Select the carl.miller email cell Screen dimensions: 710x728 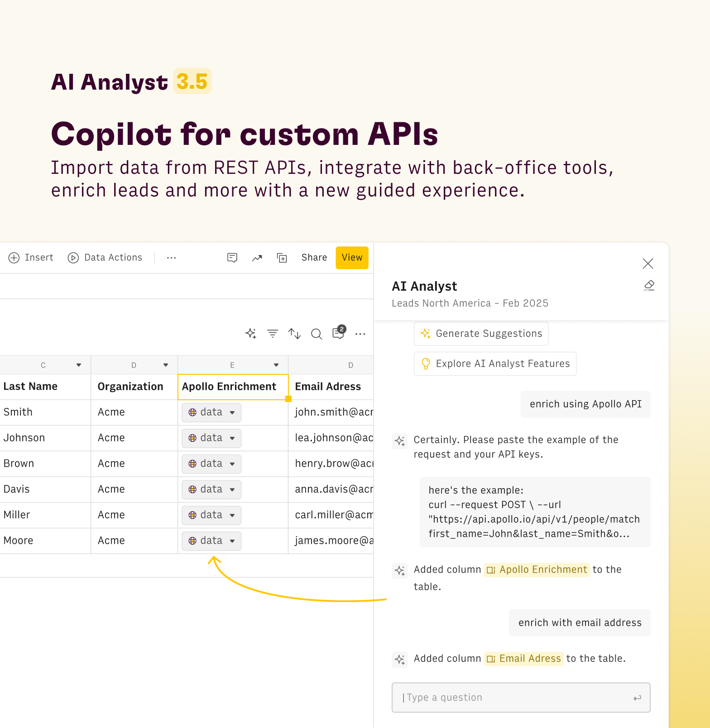point(331,515)
